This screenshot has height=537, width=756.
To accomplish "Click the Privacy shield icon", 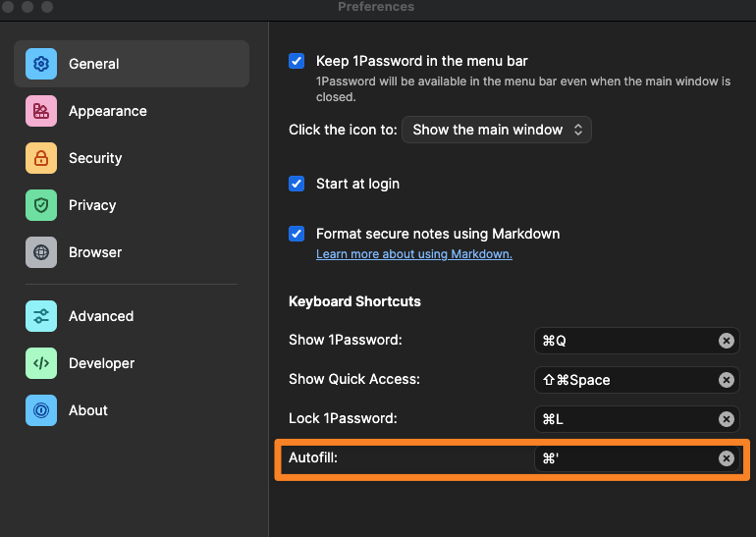I will [41, 205].
